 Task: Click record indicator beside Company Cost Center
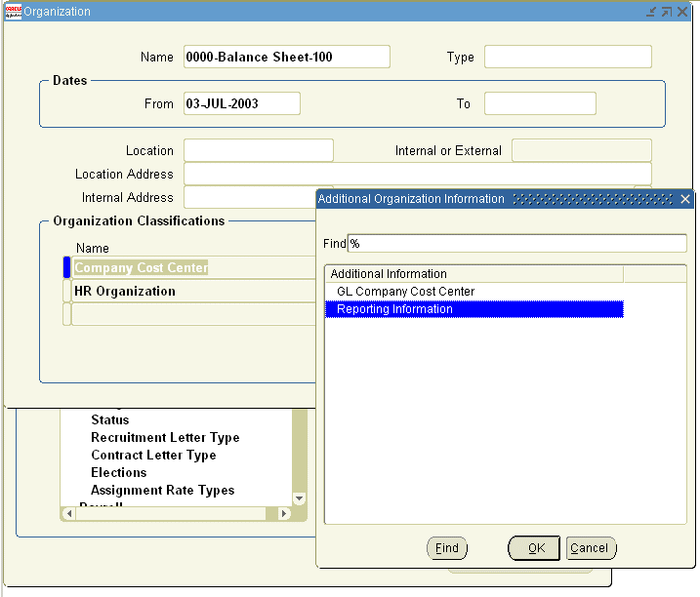pyautogui.click(x=66, y=267)
